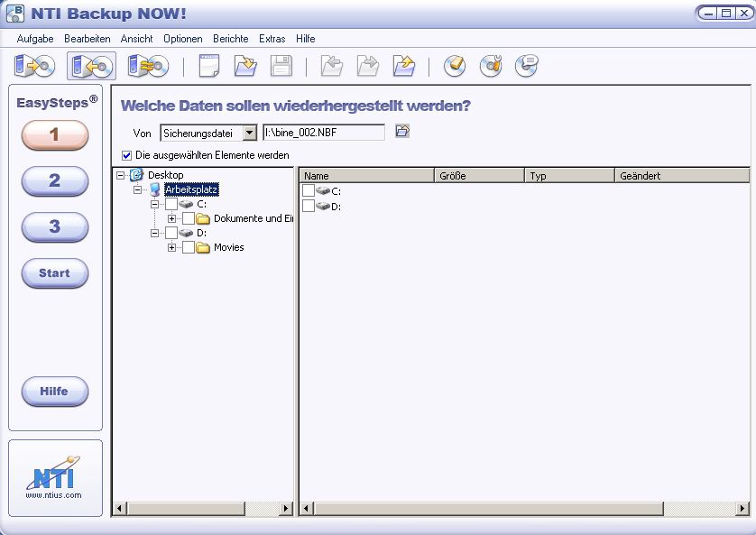Save job with floppy disk icon
Image resolution: width=756 pixels, height=535 pixels.
point(281,66)
